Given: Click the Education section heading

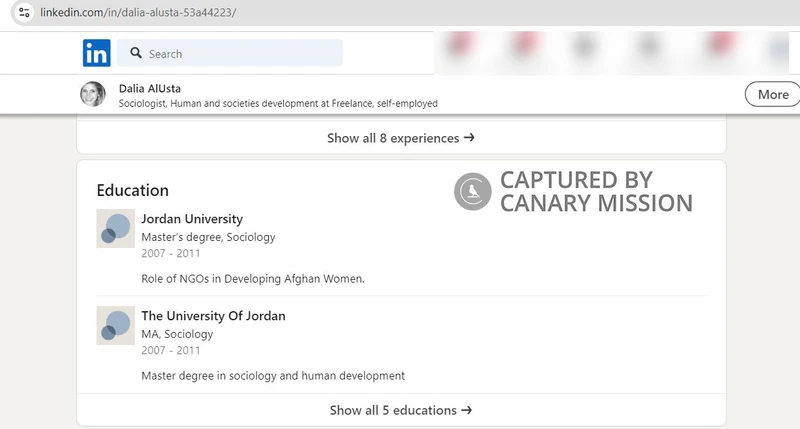Looking at the screenshot, I should (x=132, y=190).
